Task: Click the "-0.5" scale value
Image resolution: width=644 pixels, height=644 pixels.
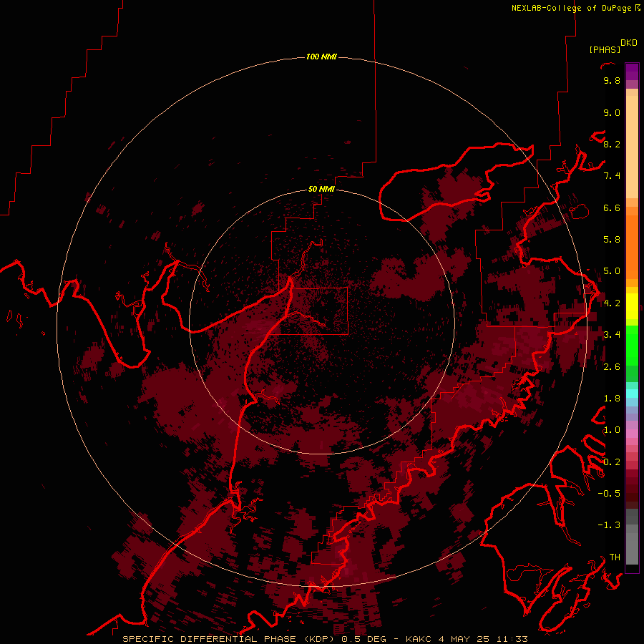Action: [x=609, y=494]
